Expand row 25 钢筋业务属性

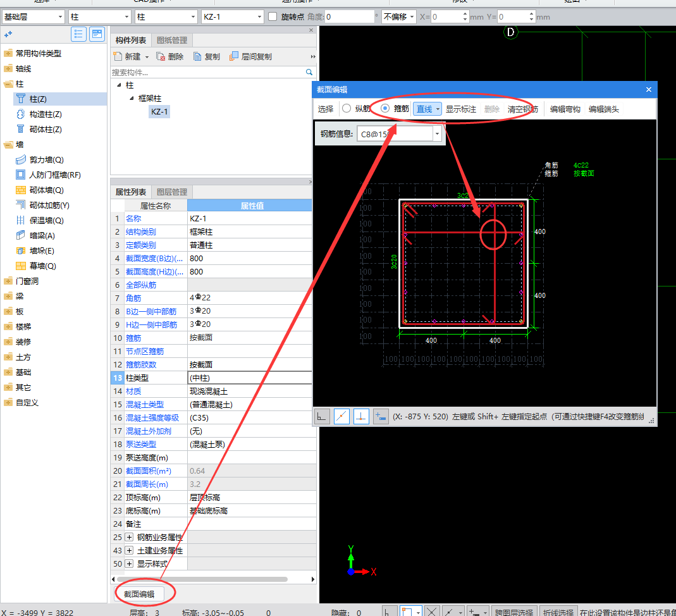[129, 537]
